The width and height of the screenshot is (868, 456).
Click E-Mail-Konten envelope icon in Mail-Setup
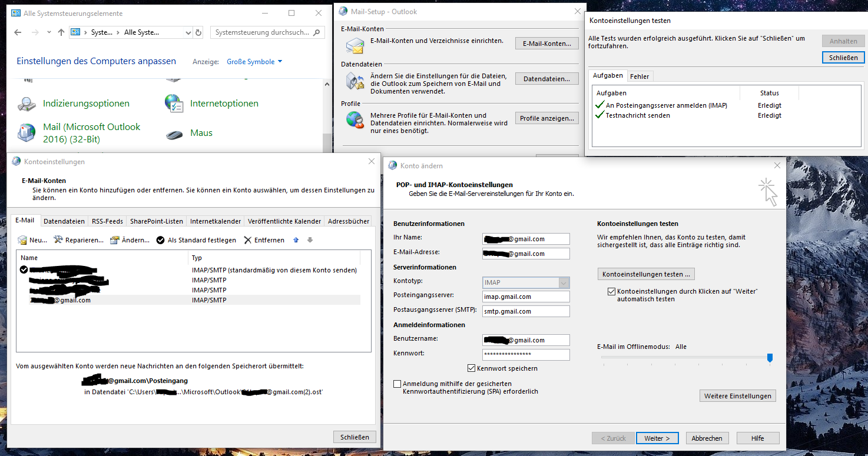355,45
